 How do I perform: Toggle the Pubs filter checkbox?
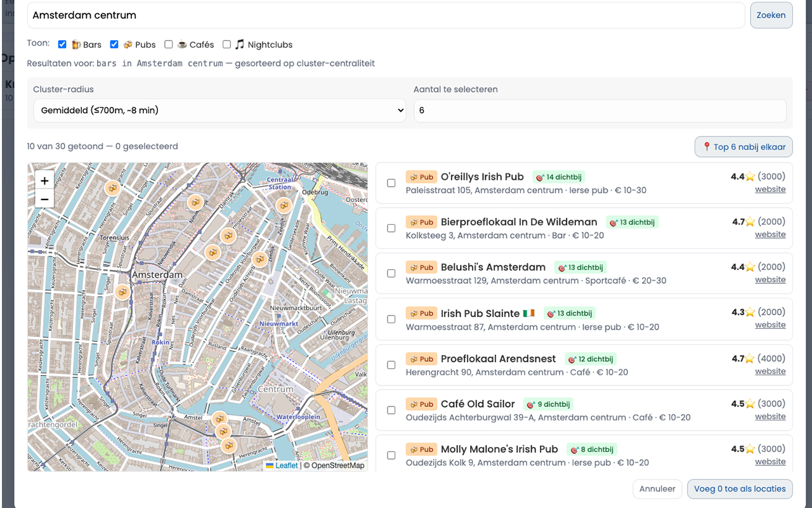pyautogui.click(x=114, y=44)
